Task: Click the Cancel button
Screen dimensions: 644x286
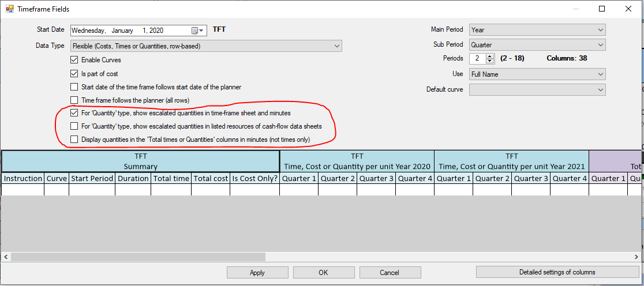Action: tap(390, 273)
